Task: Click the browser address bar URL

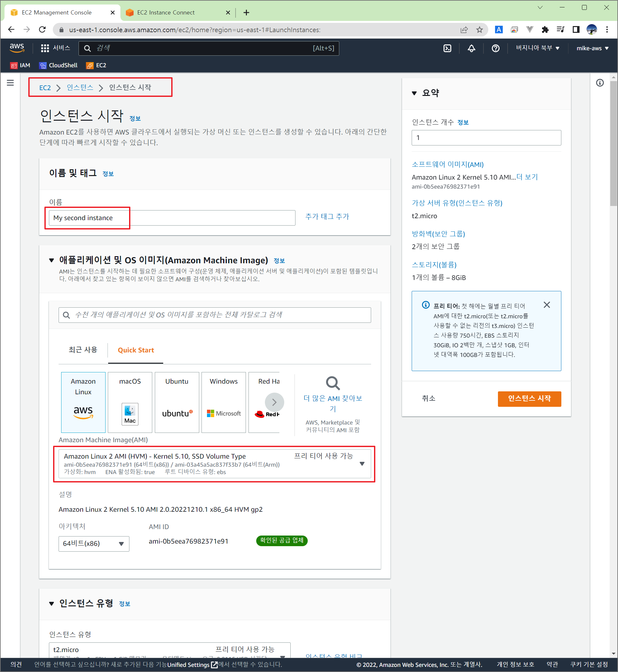Action: click(195, 30)
